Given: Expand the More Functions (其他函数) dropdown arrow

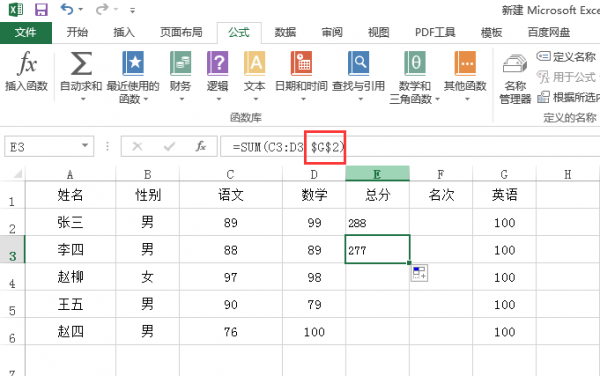Looking at the screenshot, I should point(467,99).
